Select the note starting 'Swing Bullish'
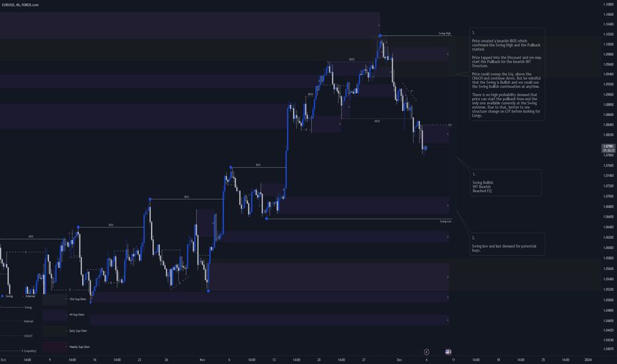The height and width of the screenshot is (364, 617). tap(506, 183)
